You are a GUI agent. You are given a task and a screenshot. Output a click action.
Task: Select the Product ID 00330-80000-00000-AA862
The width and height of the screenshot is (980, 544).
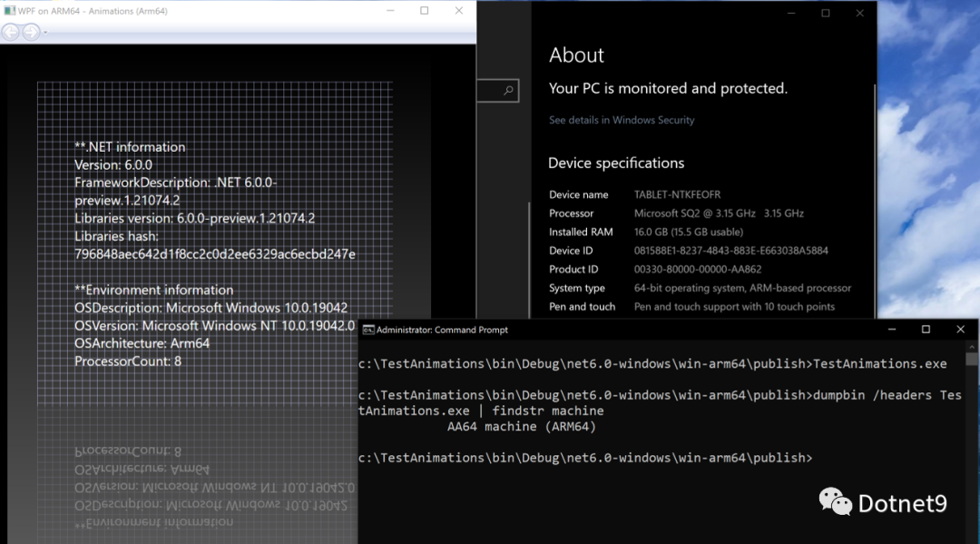coord(698,270)
